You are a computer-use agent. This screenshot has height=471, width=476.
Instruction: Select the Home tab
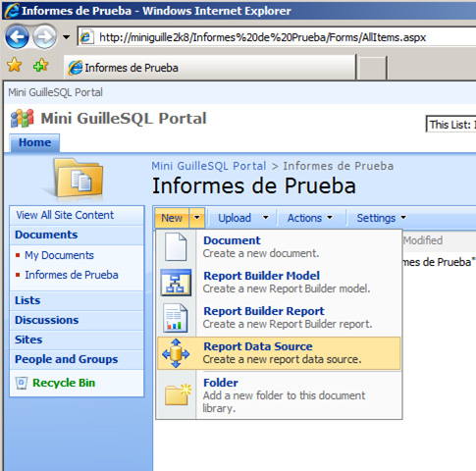click(x=34, y=142)
